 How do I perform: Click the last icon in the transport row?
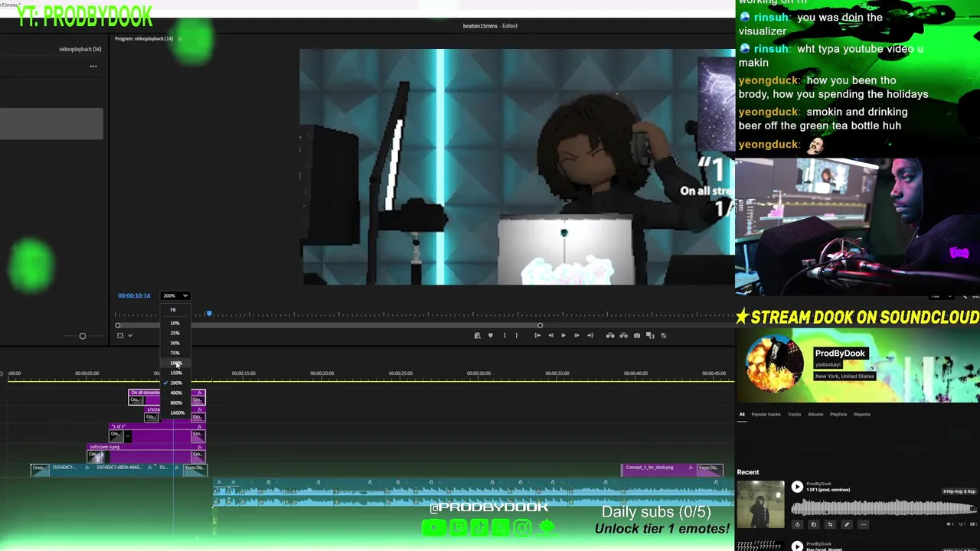pos(663,335)
